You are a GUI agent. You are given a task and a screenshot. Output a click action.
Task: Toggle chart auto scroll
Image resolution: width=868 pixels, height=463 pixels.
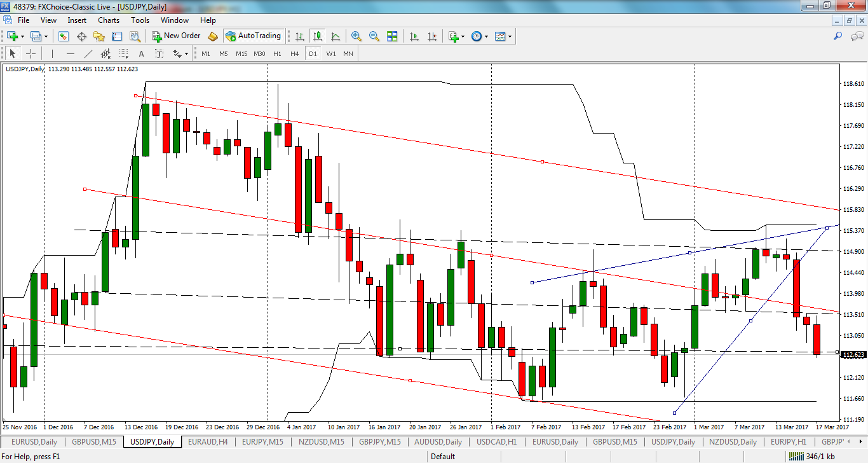415,36
